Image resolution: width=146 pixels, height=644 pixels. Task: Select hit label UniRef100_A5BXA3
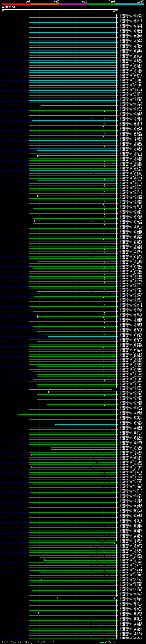(131, 390)
